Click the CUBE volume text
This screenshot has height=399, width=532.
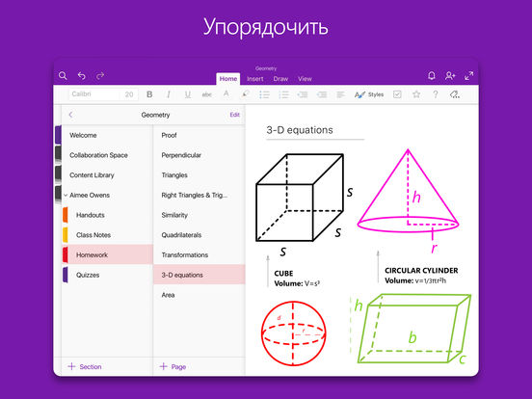pyautogui.click(x=297, y=279)
